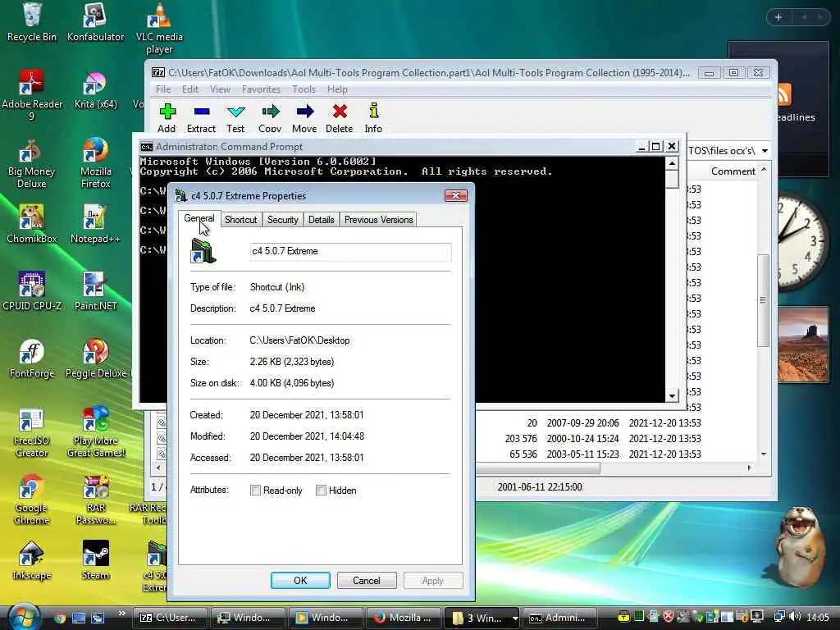Run Test on the archive in 7-Zip
The width and height of the screenshot is (840, 630).
point(235,117)
